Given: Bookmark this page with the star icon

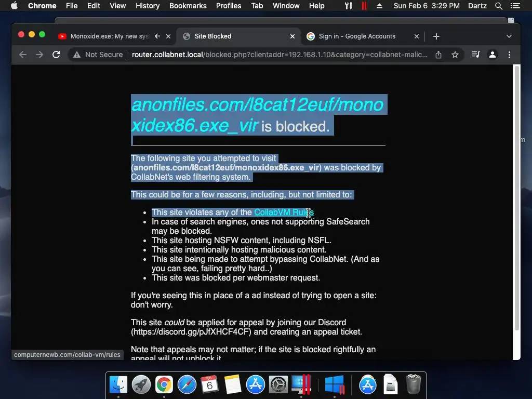Looking at the screenshot, I should (455, 55).
